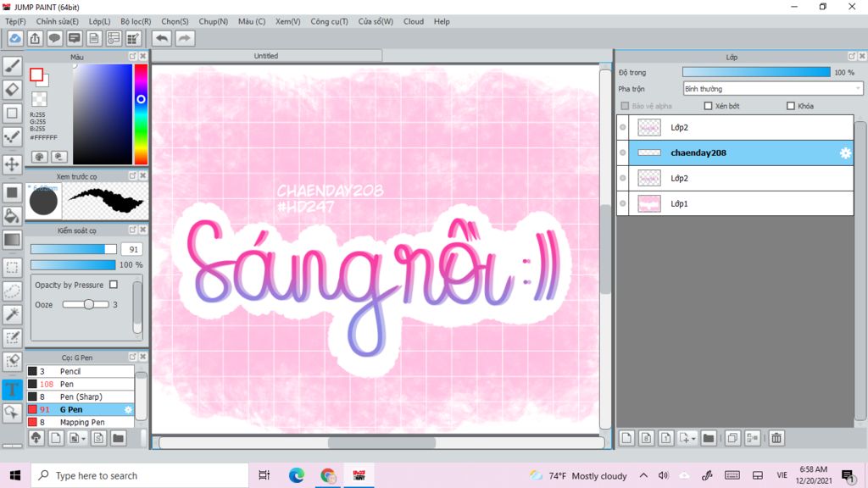Open settings gear for G Pen brush

coord(128,409)
